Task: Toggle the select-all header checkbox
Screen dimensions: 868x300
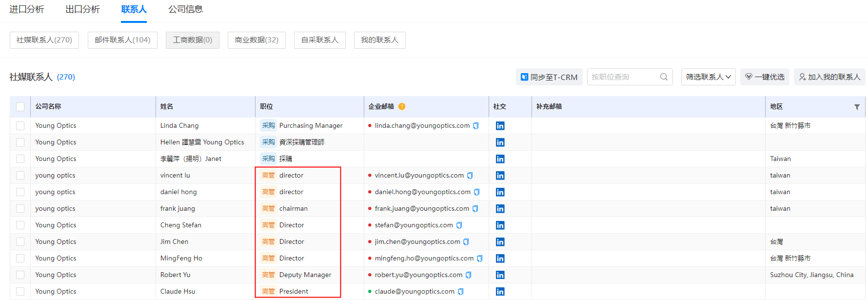Action: click(x=20, y=107)
